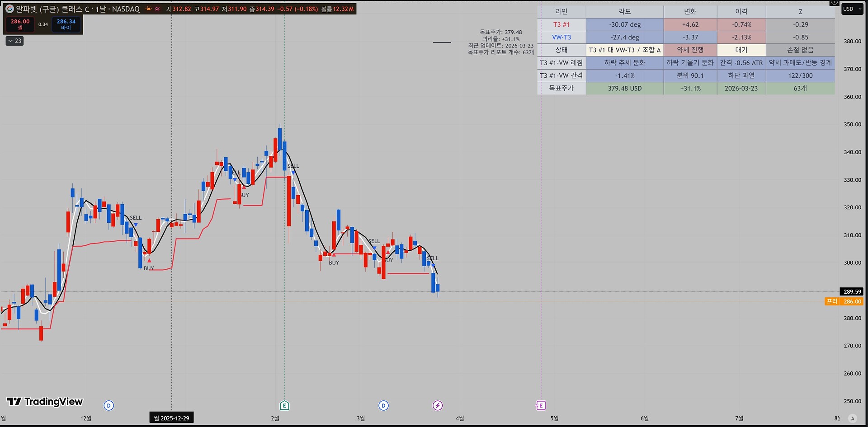Click the 간격 -0.56 ATR cell
Screen dimensions: 868x427
click(x=741, y=62)
